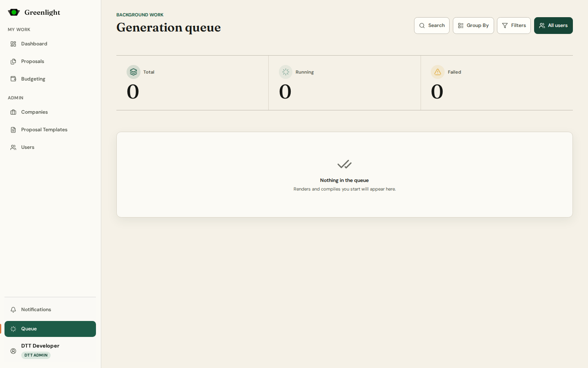Viewport: 588px width, 368px height.
Task: Toggle the All users filter
Action: coord(553,25)
